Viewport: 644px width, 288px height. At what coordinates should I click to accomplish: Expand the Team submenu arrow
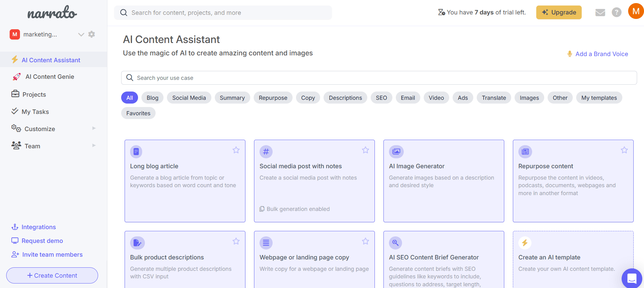pyautogui.click(x=94, y=146)
